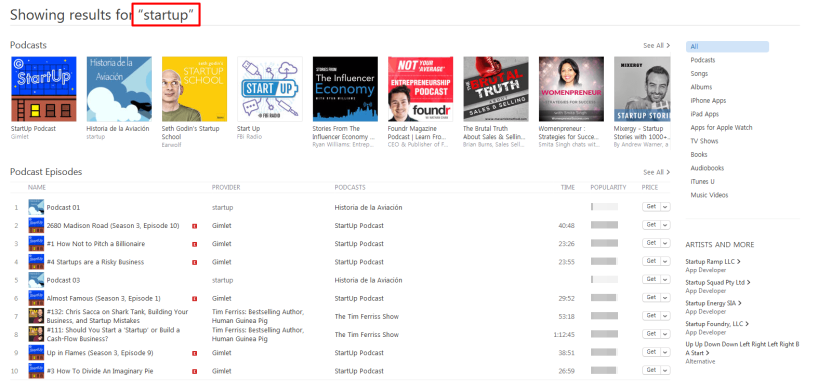The height and width of the screenshot is (391, 831).
Task: Open Startup Squad Pty Ltd developer page
Action: pyautogui.click(x=718, y=282)
